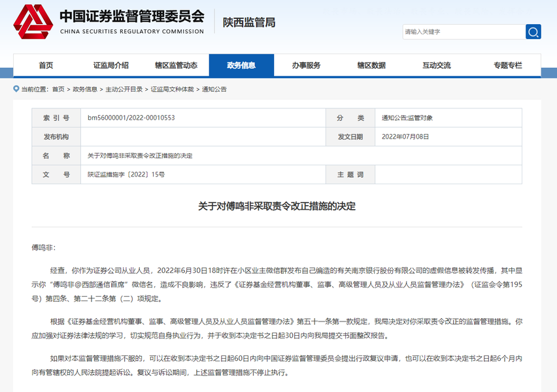The image size is (557, 392).
Task: Open the 首页 navigation tab
Action: point(46,65)
